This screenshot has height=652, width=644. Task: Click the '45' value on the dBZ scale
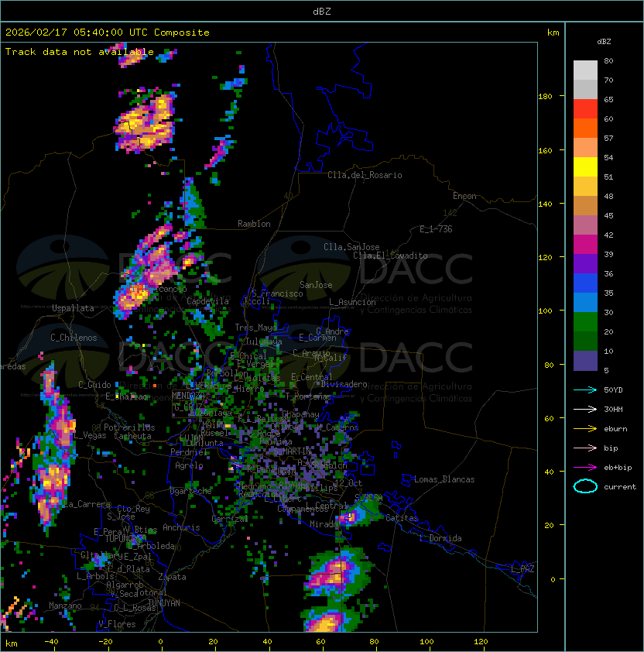point(608,216)
